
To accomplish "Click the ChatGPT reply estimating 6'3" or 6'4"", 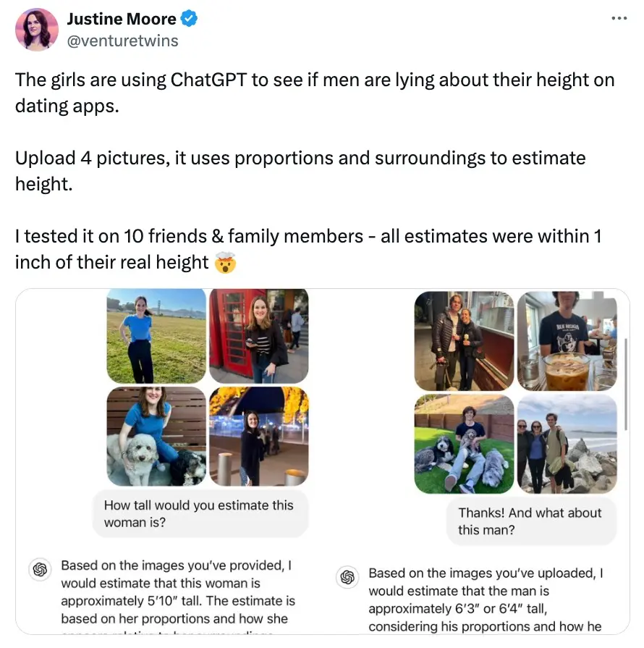I will pos(483,599).
